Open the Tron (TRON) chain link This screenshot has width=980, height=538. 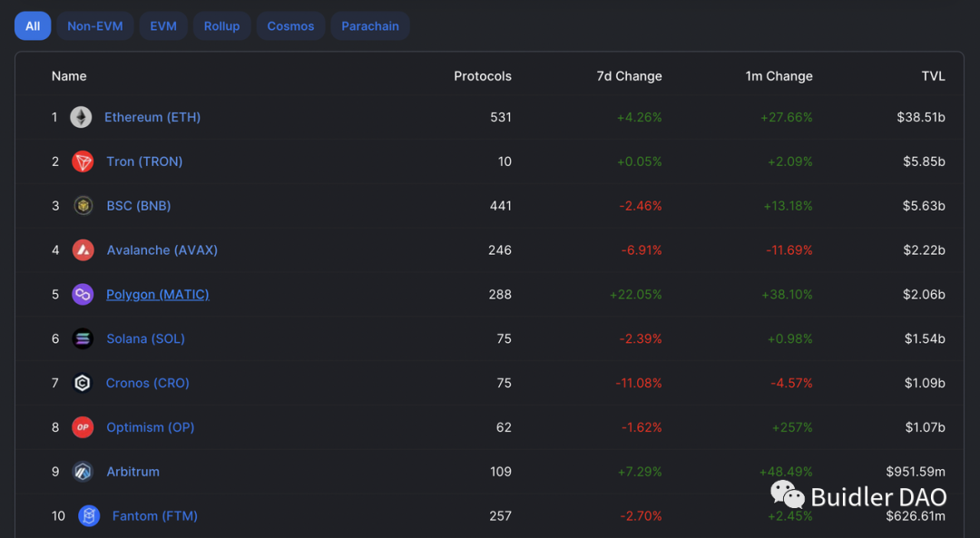(x=144, y=161)
